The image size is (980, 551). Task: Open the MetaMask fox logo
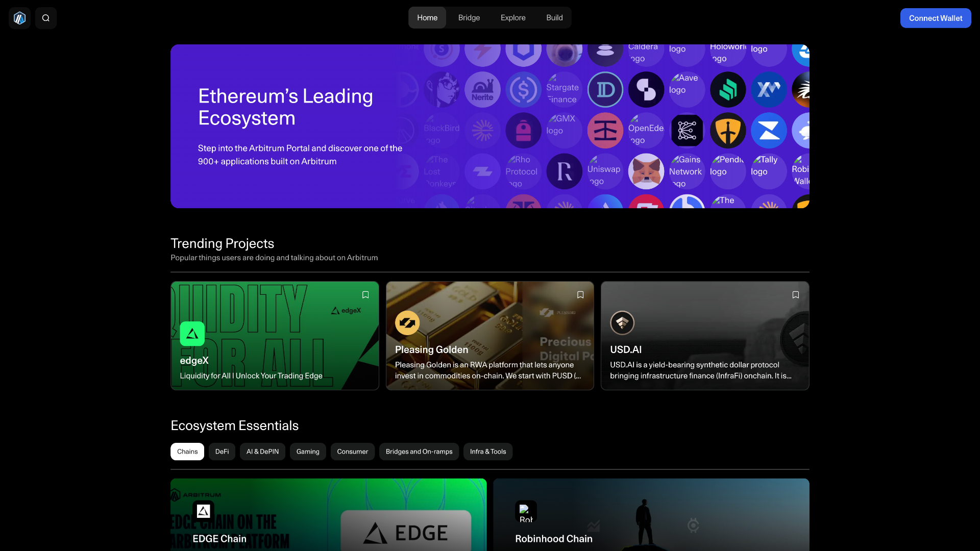646,171
